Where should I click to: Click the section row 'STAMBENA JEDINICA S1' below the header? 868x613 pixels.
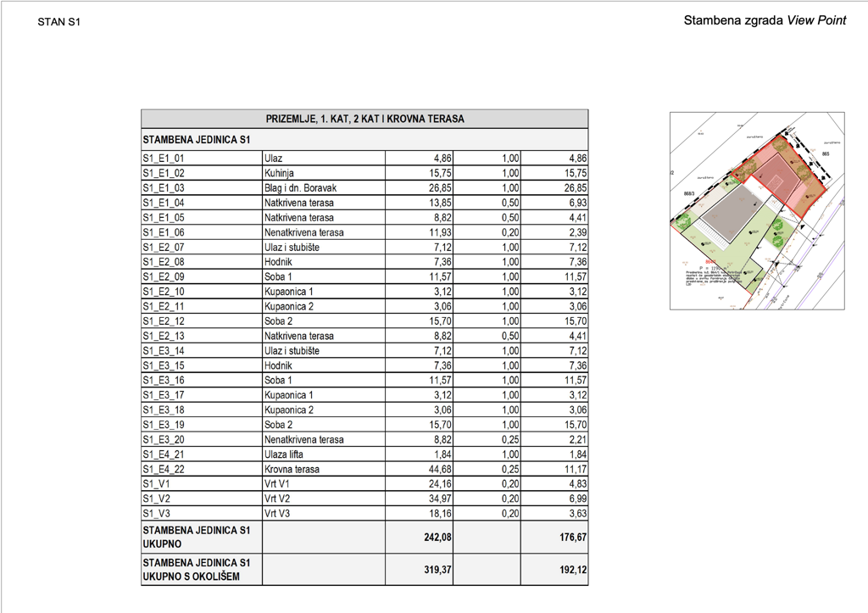(x=364, y=140)
